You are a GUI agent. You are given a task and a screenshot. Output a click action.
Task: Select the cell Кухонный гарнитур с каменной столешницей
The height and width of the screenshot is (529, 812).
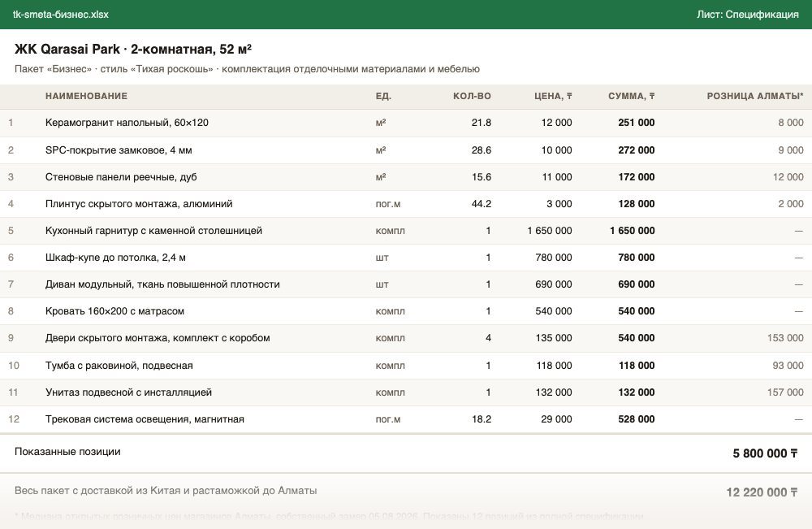[153, 231]
